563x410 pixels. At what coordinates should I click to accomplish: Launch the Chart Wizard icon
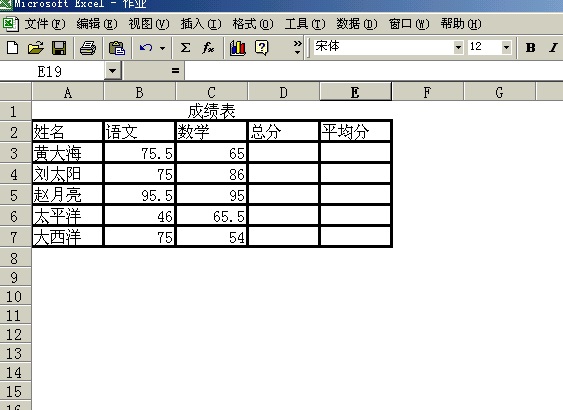click(238, 47)
